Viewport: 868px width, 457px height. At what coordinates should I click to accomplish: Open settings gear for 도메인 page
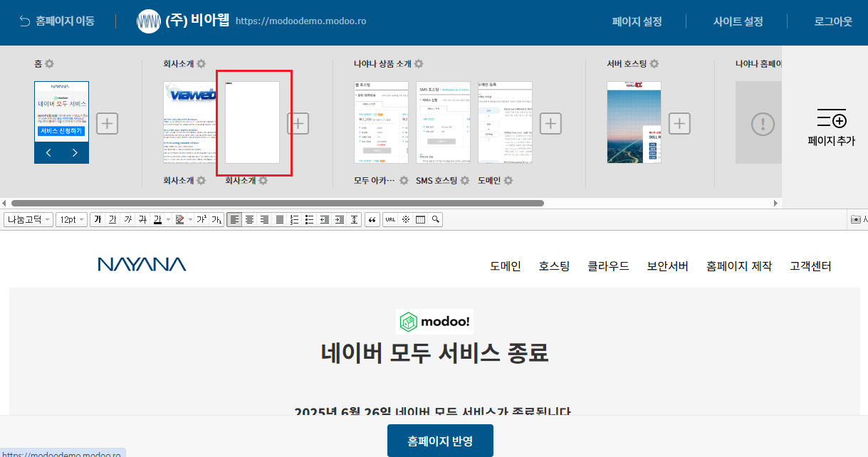pos(508,181)
